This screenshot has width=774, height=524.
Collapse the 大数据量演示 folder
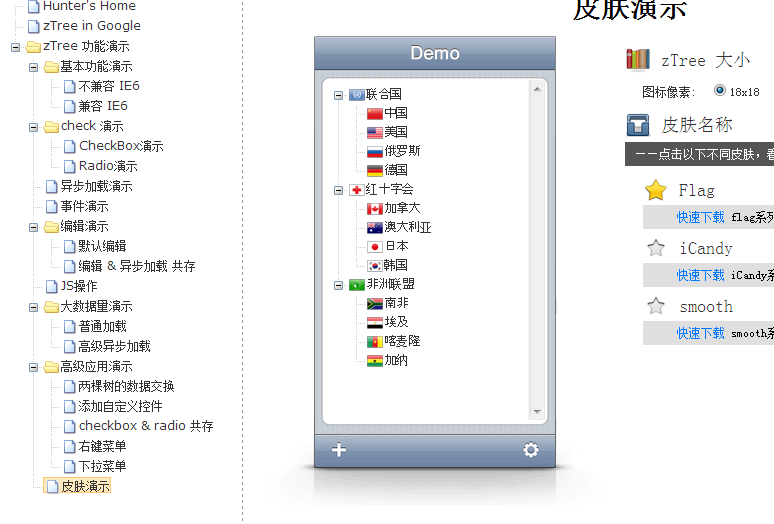click(x=33, y=307)
